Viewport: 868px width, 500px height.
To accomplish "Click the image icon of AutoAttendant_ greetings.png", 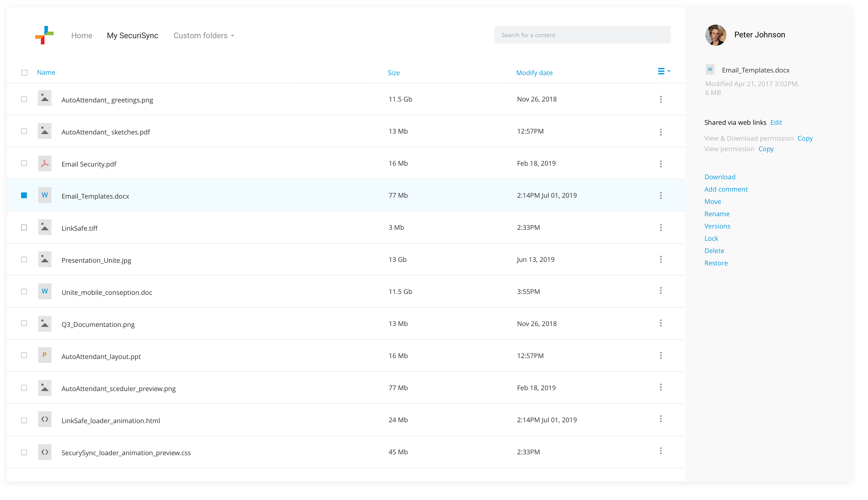I will [45, 98].
